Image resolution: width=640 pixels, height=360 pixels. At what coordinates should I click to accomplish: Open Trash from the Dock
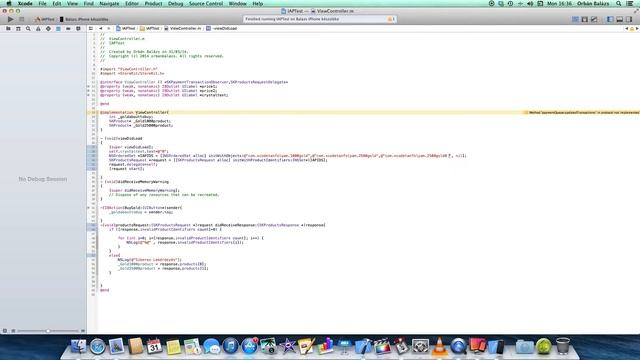click(563, 347)
